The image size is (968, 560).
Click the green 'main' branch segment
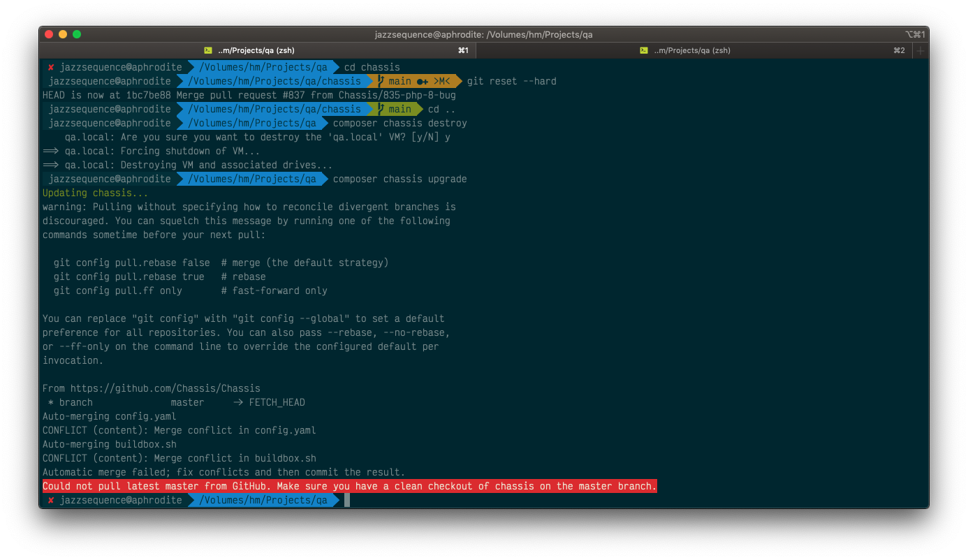pyautogui.click(x=395, y=110)
